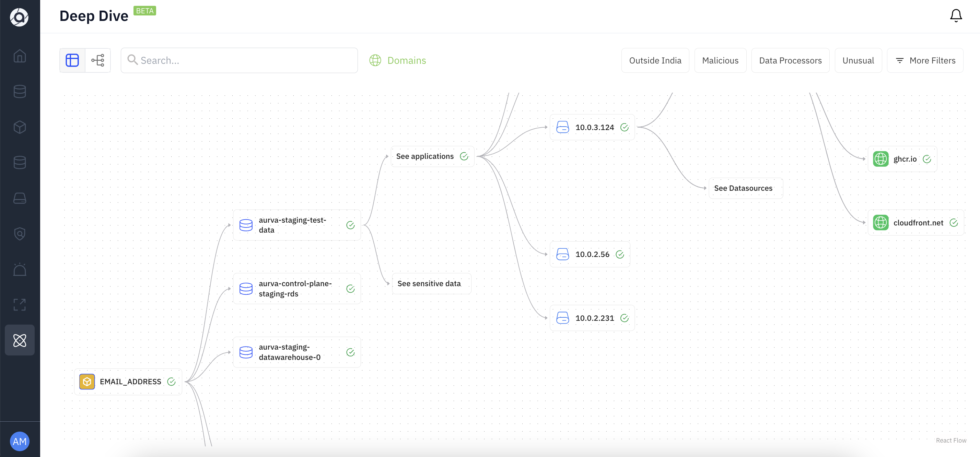This screenshot has height=457, width=980.
Task: Open the Domains selector
Action: pyautogui.click(x=397, y=60)
